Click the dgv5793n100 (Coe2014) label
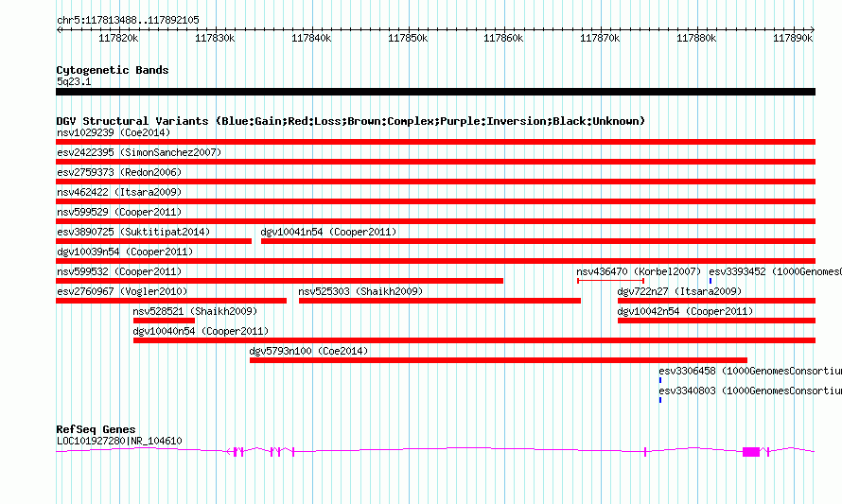 [x=308, y=351]
